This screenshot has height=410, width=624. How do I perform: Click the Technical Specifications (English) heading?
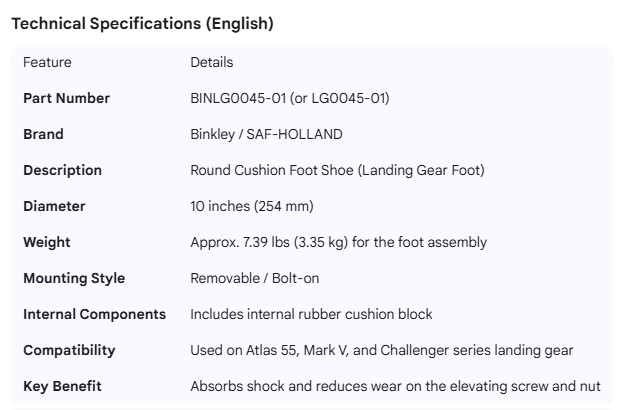pos(142,24)
